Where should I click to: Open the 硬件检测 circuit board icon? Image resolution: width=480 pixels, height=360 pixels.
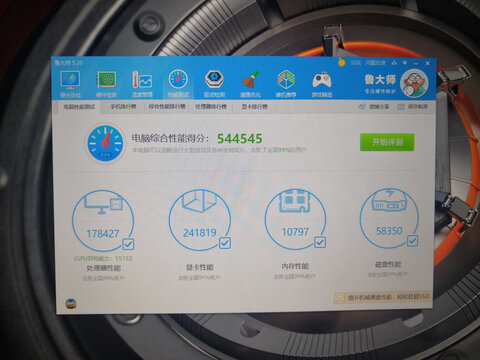[x=106, y=80]
